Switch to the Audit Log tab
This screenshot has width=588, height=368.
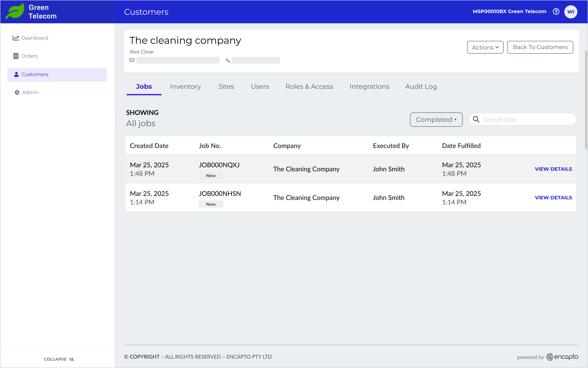point(421,87)
